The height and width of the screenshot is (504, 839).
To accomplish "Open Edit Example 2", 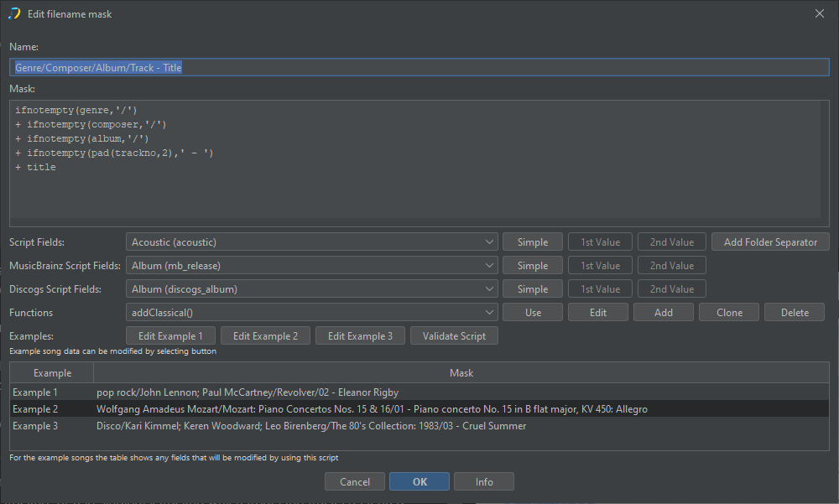I will [265, 336].
